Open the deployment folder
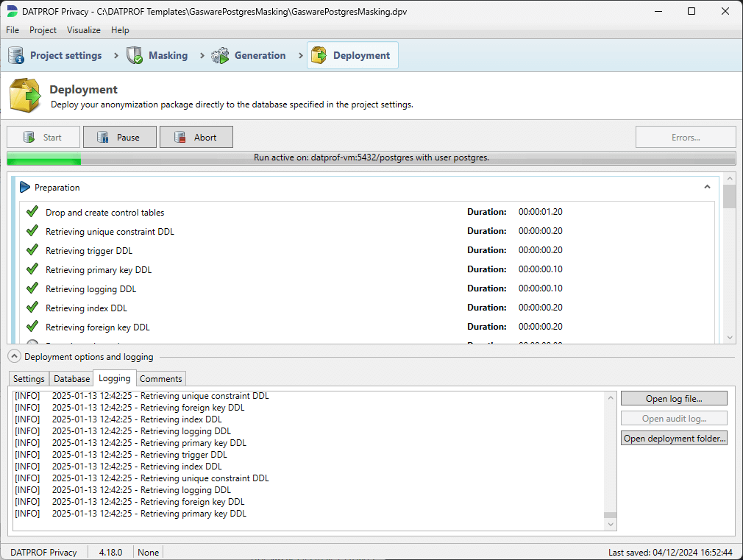 tap(674, 438)
